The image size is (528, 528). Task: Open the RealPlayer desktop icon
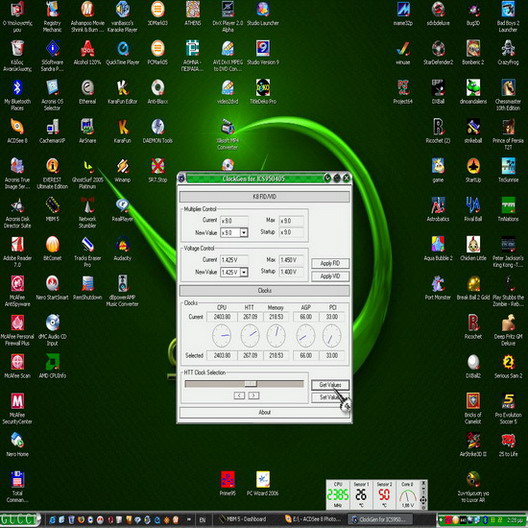click(123, 209)
